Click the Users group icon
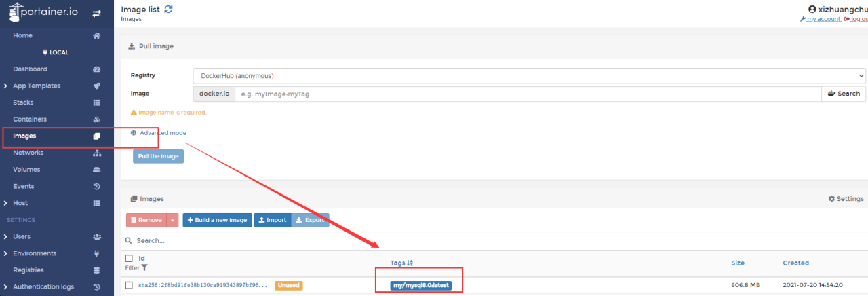Screen dimensions: 868x296 tap(96, 237)
